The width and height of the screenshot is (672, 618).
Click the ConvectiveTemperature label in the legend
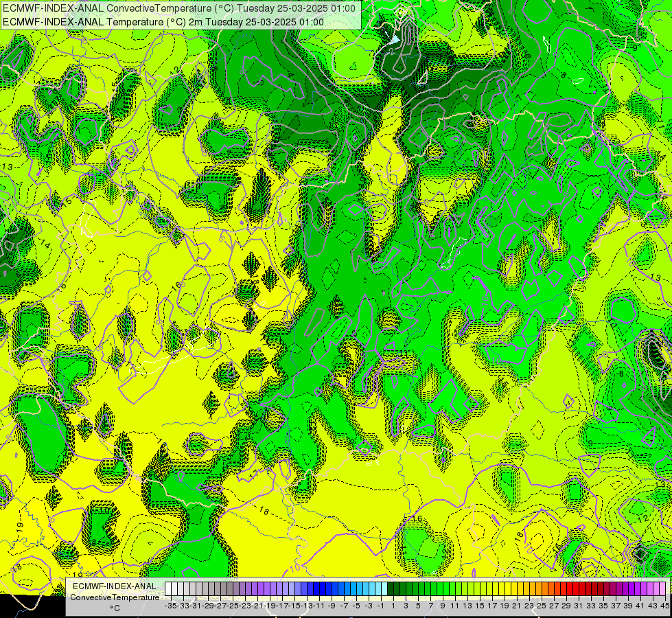pos(115,597)
